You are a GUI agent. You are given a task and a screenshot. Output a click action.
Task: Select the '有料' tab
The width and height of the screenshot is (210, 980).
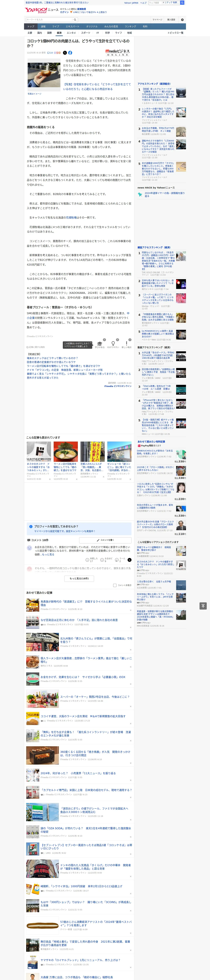point(145,27)
